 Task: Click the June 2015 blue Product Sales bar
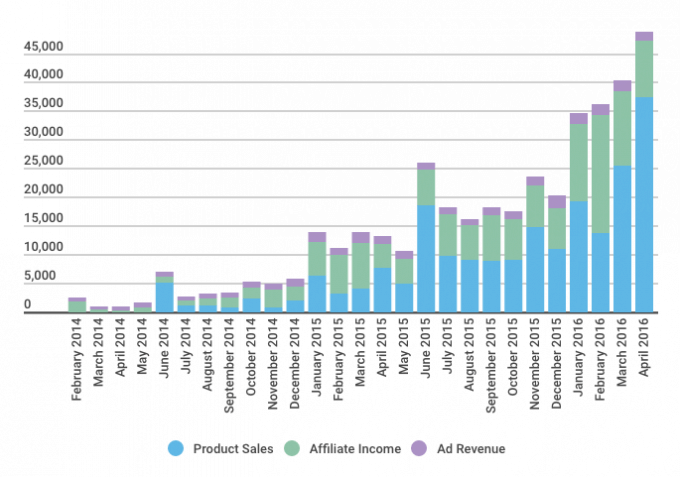[x=426, y=258]
